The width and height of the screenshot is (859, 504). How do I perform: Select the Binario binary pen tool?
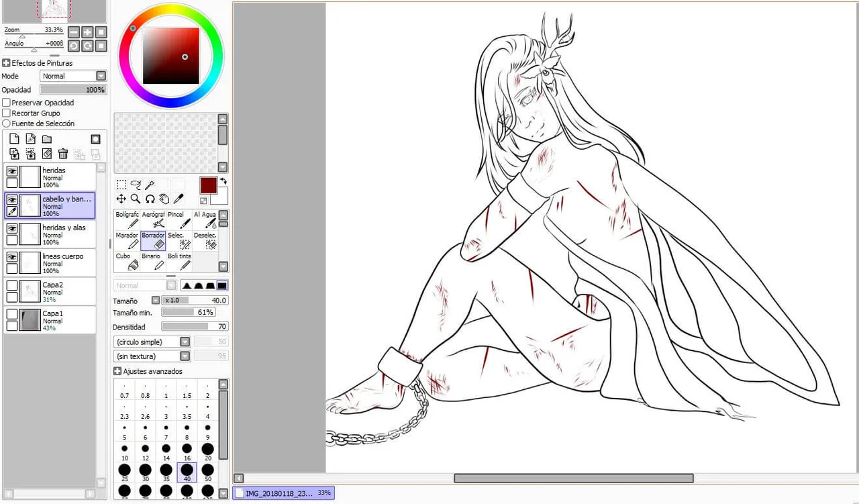(x=153, y=261)
